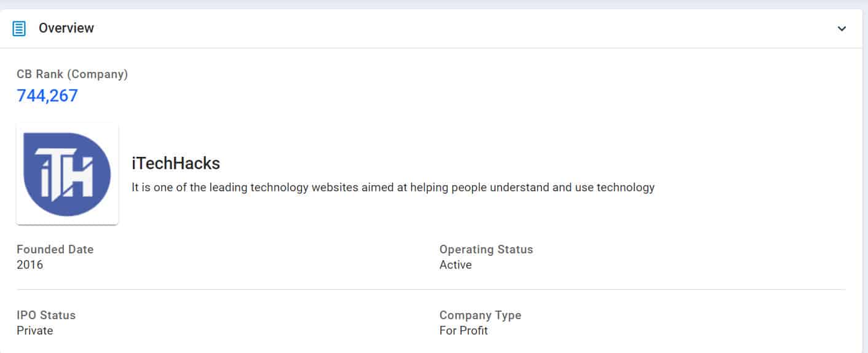This screenshot has width=868, height=353.
Task: Click the Founded Date label
Action: [55, 250]
